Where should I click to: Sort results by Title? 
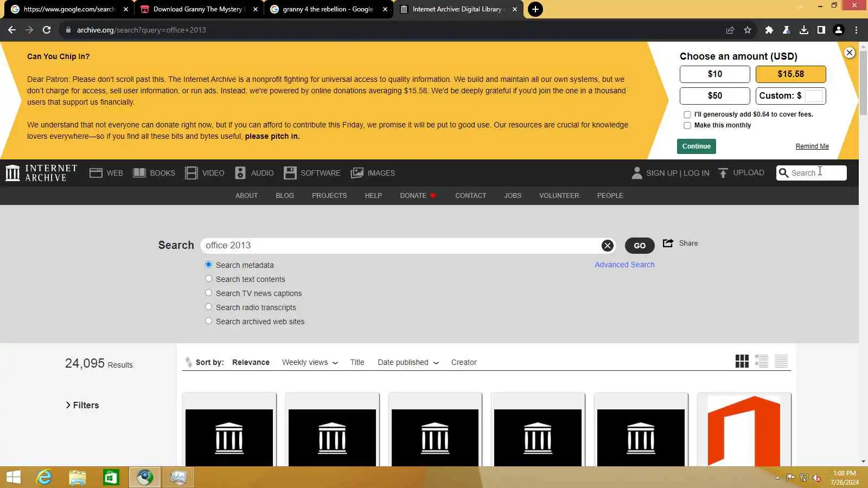tap(357, 362)
